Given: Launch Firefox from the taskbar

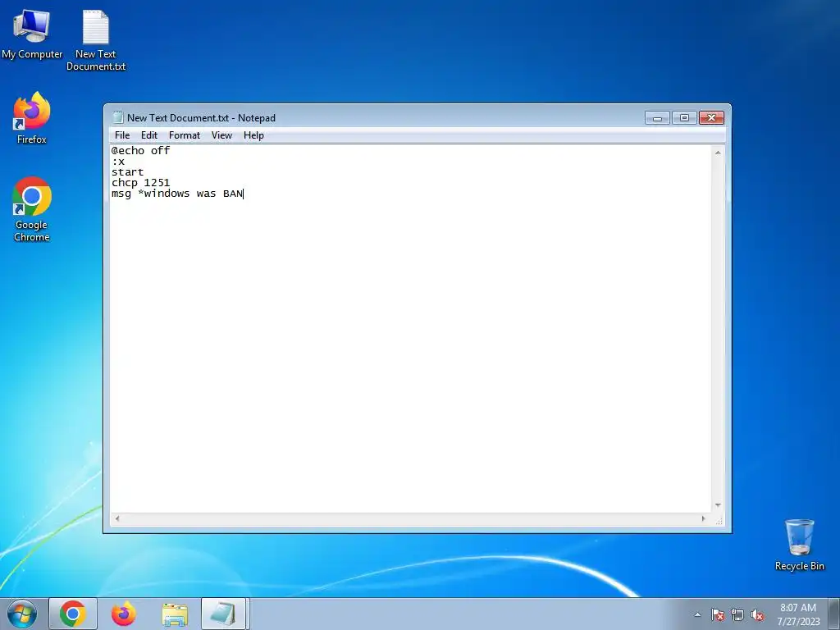Looking at the screenshot, I should click(x=123, y=614).
